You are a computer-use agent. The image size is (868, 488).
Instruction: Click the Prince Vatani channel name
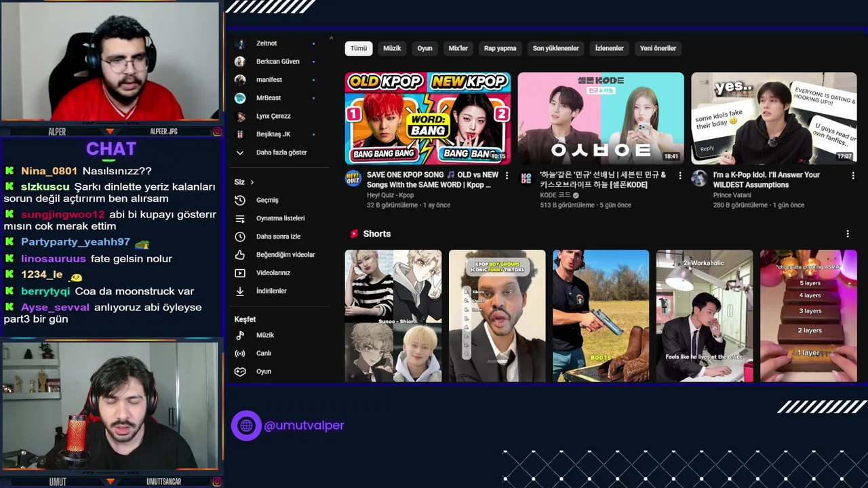tap(732, 195)
